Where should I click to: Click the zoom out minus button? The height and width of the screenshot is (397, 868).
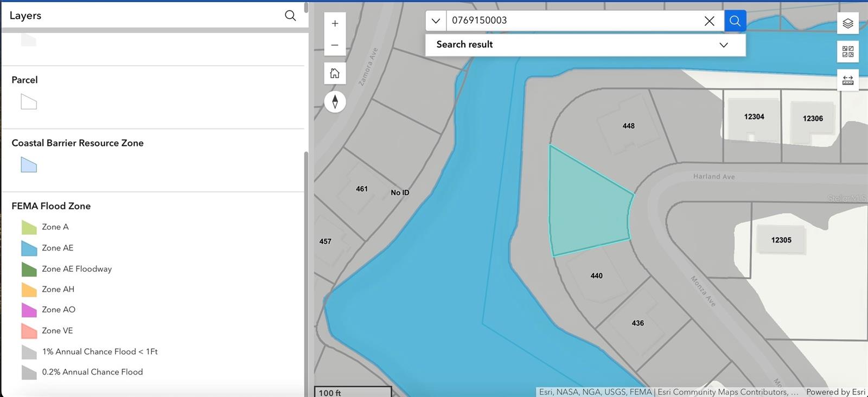tap(335, 45)
